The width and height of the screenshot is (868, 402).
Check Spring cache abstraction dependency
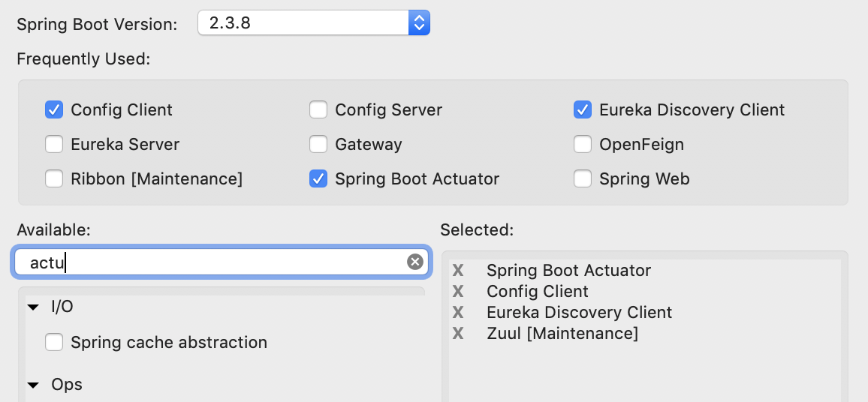(54, 343)
